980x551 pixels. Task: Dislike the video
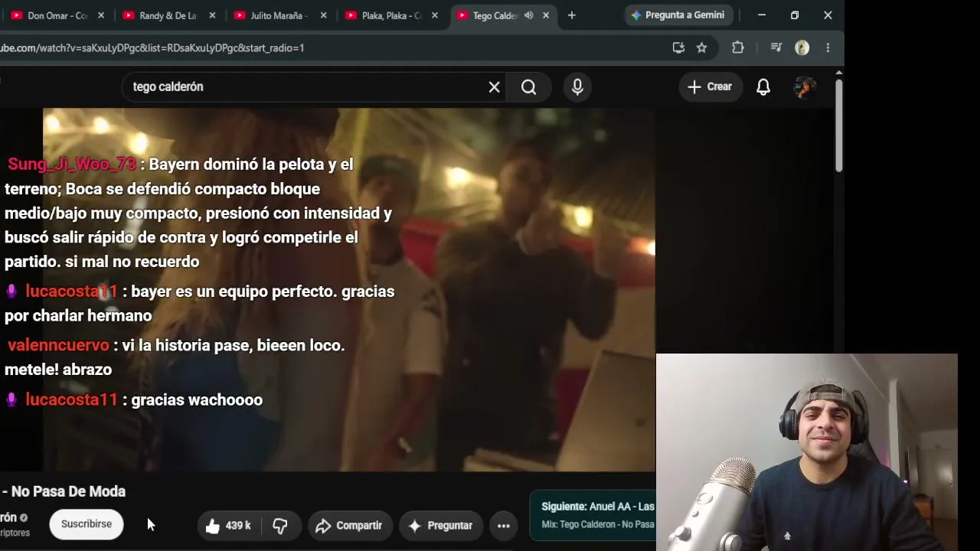point(280,526)
